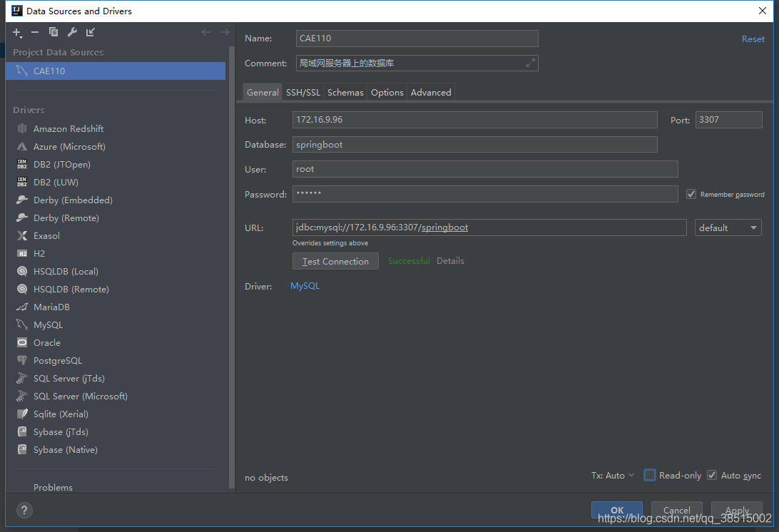Select the Oracle driver icon
This screenshot has width=779, height=532.
point(22,343)
